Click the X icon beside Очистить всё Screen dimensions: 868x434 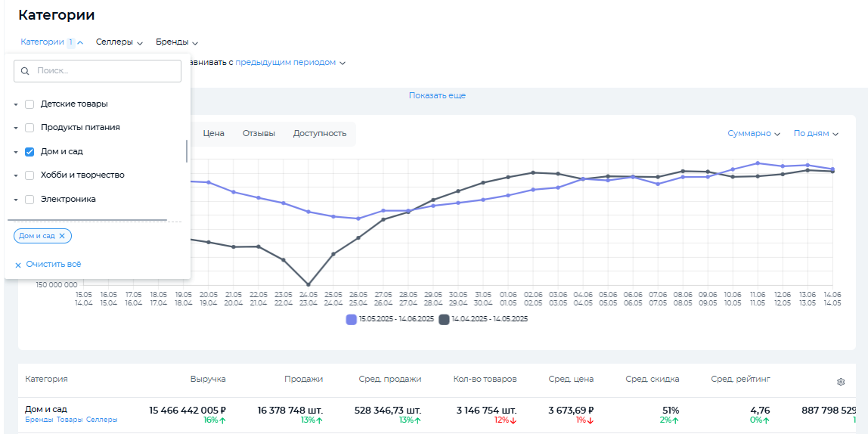pyautogui.click(x=18, y=265)
